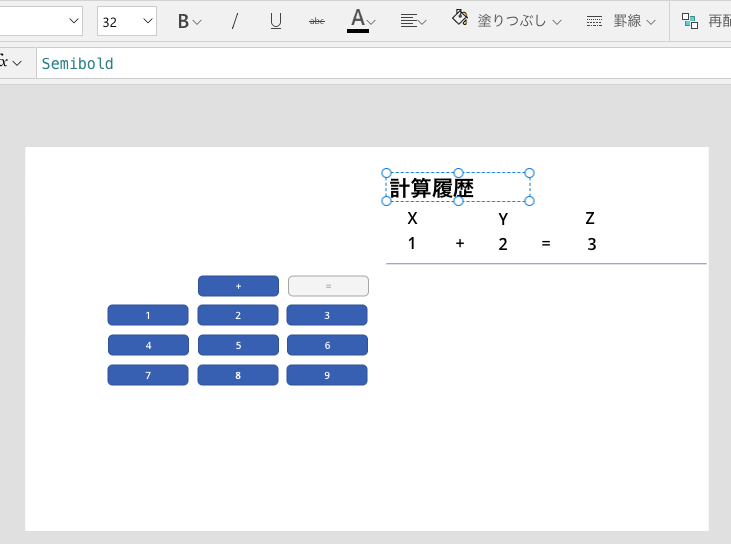This screenshot has width=731, height=544.
Task: Click the formula bar showing Semibold
Action: click(383, 63)
